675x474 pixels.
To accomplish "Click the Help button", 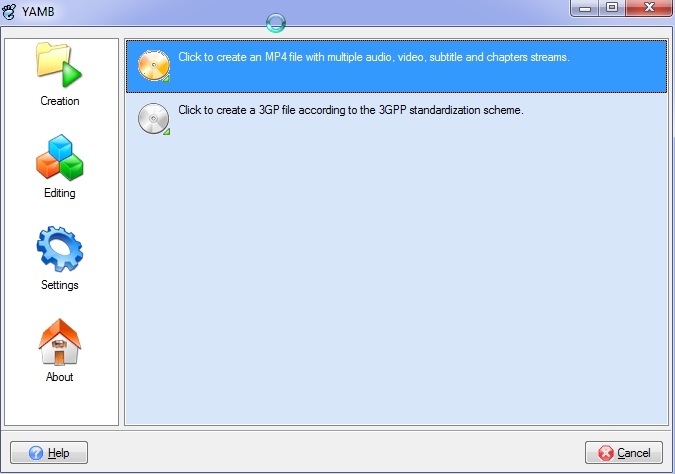I will coord(49,452).
